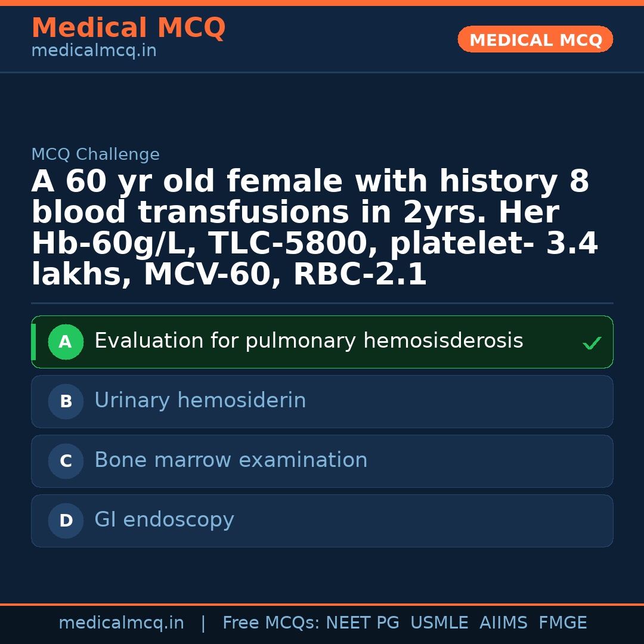Select the circular A badge icon
644x644 pixels.
coord(66,342)
